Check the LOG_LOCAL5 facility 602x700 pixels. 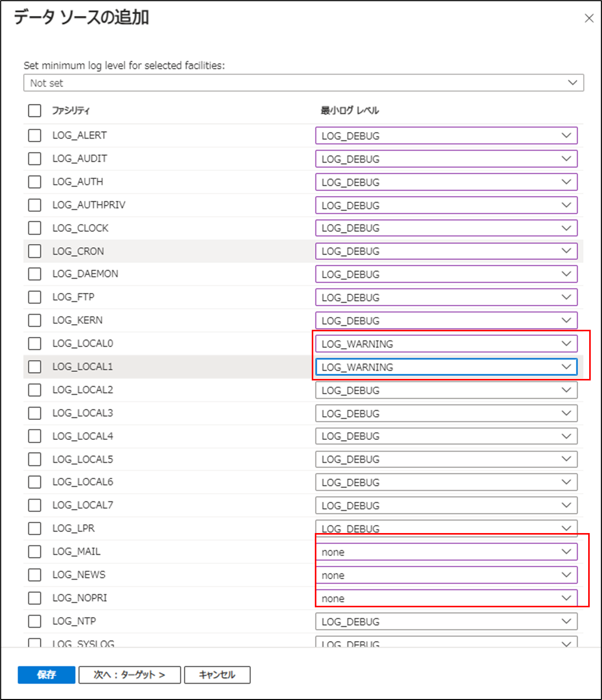(34, 459)
